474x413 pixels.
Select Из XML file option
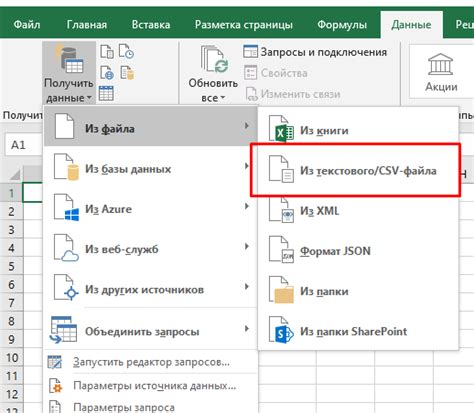358,211
